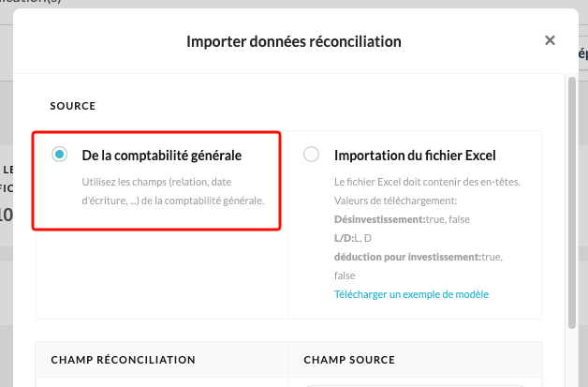Open the Télécharger un exemple de modèle link
Image resolution: width=588 pixels, height=387 pixels.
click(x=411, y=294)
